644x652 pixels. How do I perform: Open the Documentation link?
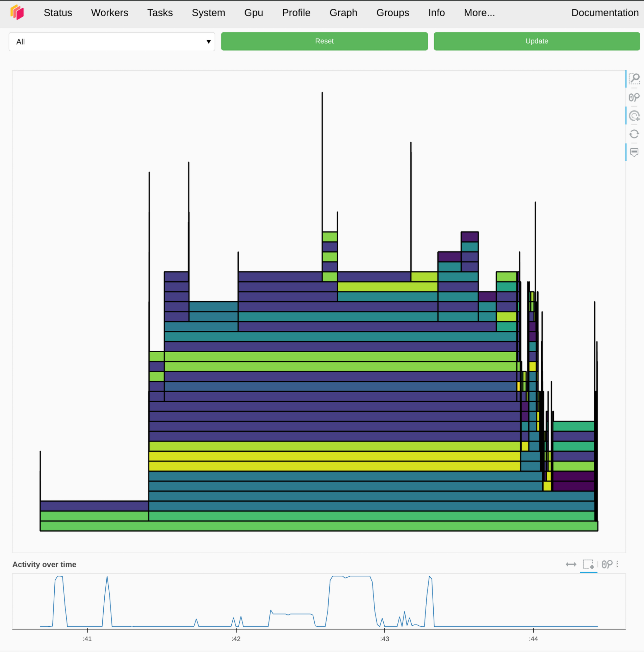604,12
